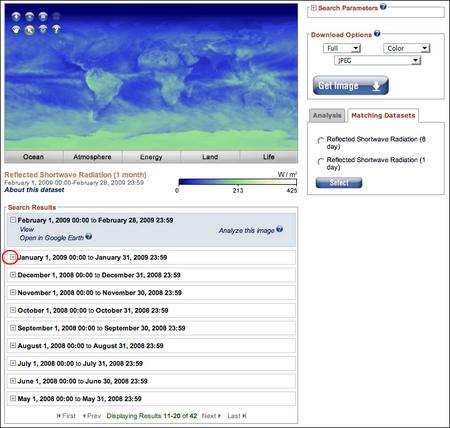The image size is (450, 428).
Task: Open help icon beside Download Options
Action: coord(377,33)
